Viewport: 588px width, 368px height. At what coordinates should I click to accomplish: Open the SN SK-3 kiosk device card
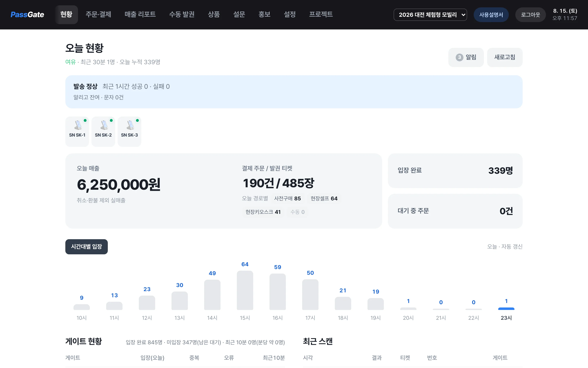(129, 132)
